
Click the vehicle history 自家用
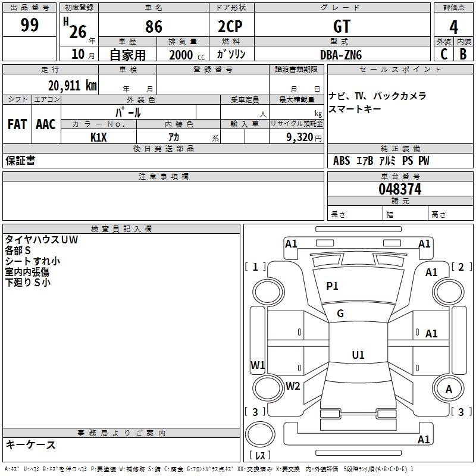click(127, 55)
